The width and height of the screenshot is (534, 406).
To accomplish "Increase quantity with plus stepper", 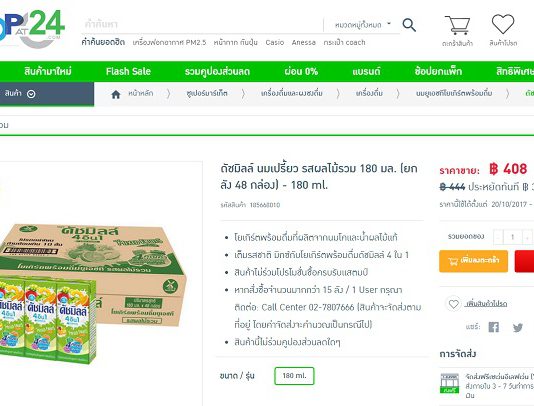I will pos(527,237).
